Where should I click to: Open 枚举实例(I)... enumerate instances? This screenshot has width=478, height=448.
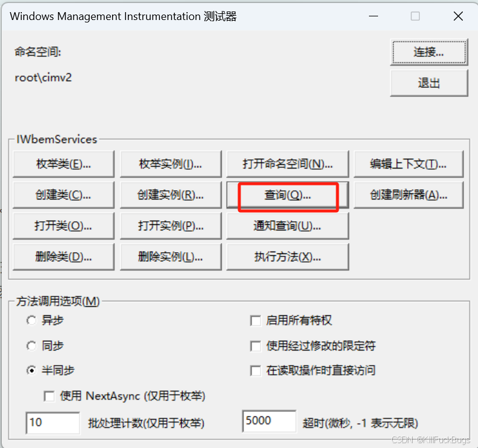pyautogui.click(x=171, y=164)
